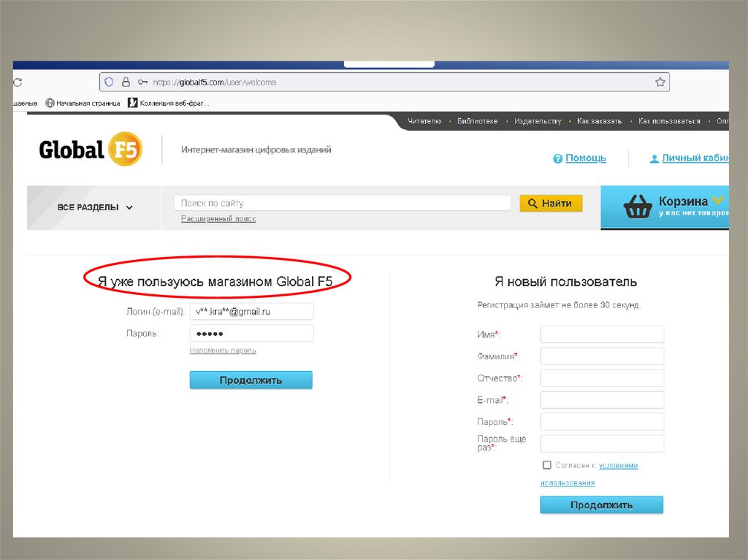748x560 pixels.
Task: Open the Как заказать menu item
Action: 599,121
